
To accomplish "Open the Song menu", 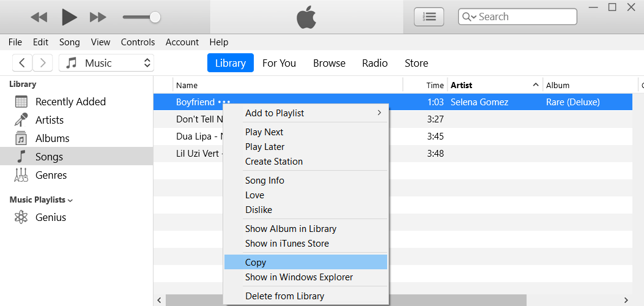I will [69, 42].
